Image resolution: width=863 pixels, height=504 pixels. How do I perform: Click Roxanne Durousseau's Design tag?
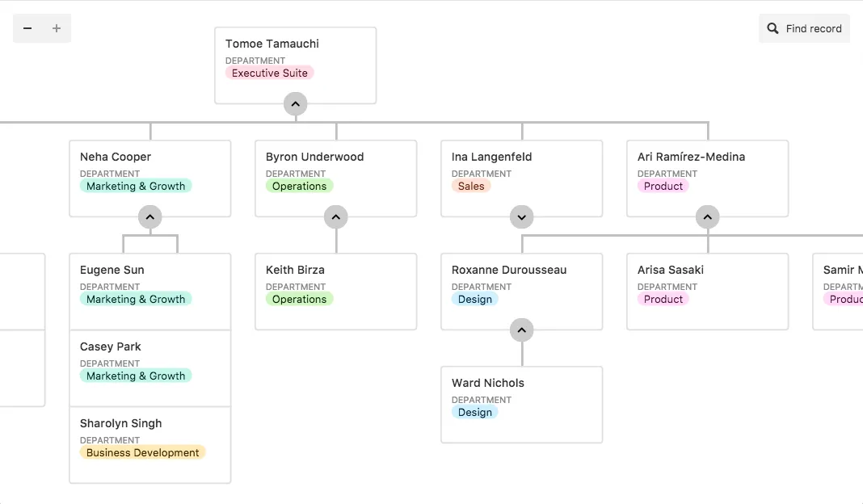coord(475,299)
